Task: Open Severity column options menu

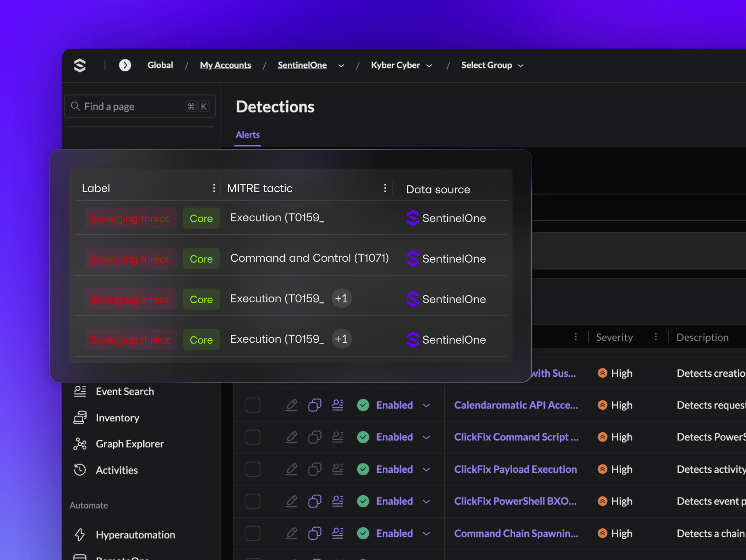Action: point(656,337)
